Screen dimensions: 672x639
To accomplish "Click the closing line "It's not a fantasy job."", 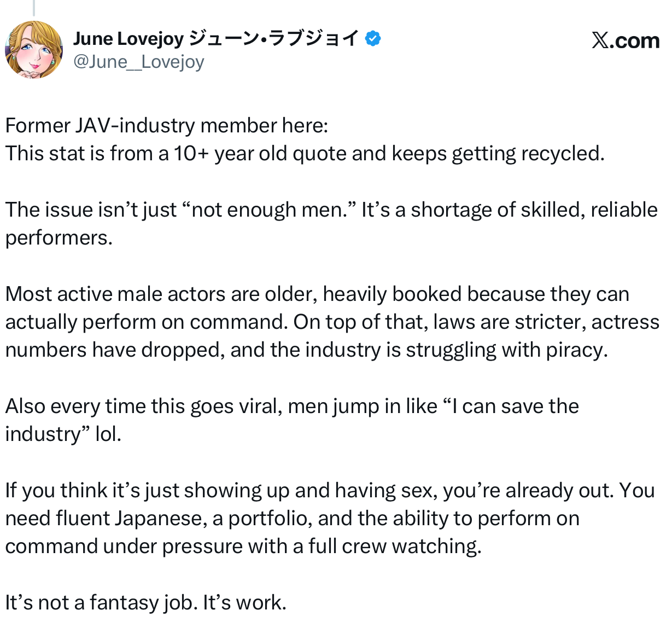I will pyautogui.click(x=101, y=603).
